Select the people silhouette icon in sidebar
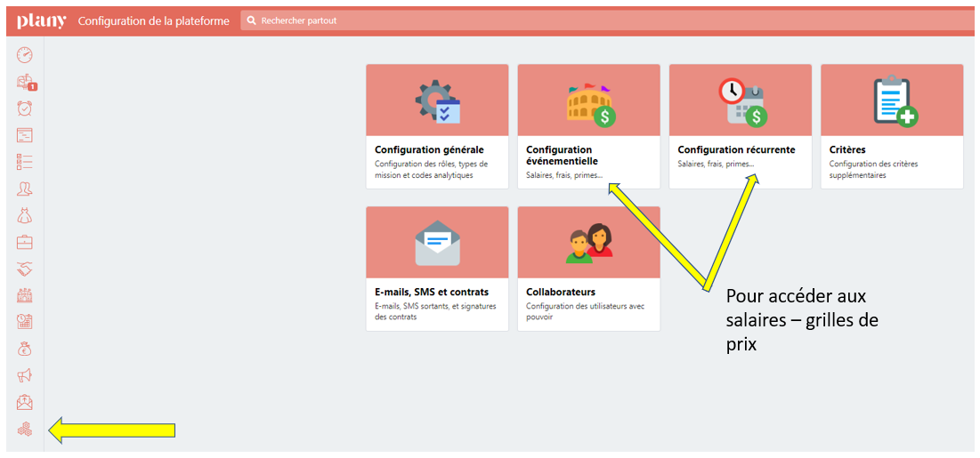The height and width of the screenshot is (458, 980). tap(25, 189)
